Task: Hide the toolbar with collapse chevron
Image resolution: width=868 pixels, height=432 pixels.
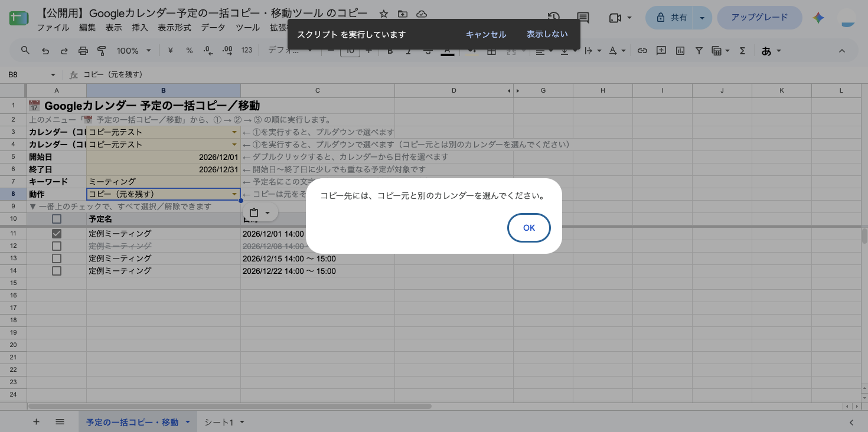Action: pos(843,51)
